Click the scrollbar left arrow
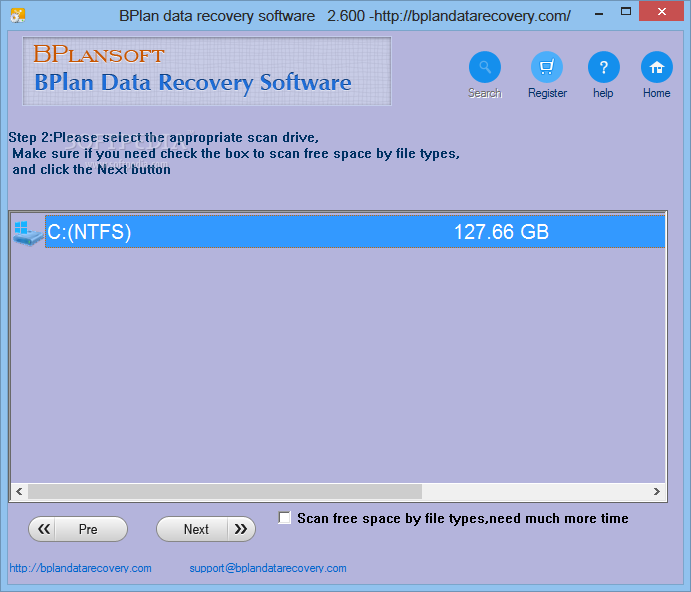Image resolution: width=691 pixels, height=592 pixels. tap(19, 491)
